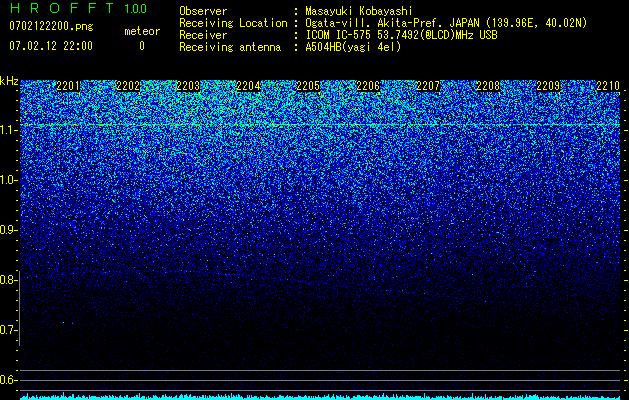Click the cyan signal level graph at bottom
629x400 pixels.
point(320,396)
